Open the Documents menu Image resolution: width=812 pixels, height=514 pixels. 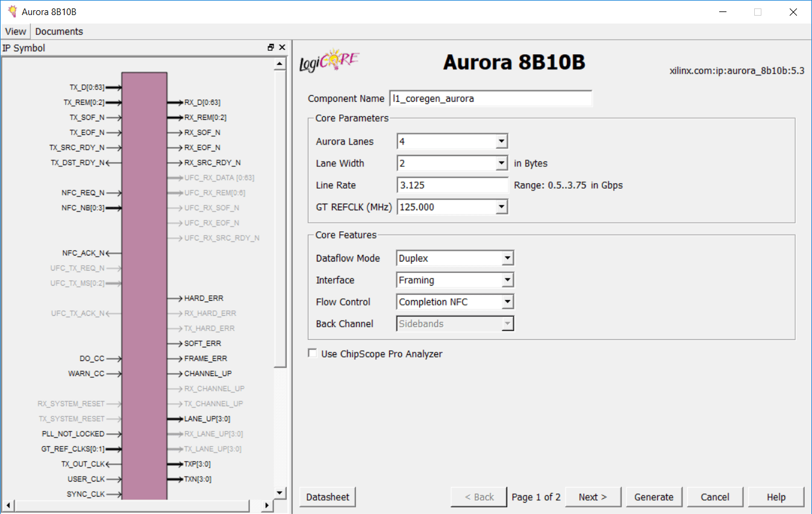[x=58, y=31]
